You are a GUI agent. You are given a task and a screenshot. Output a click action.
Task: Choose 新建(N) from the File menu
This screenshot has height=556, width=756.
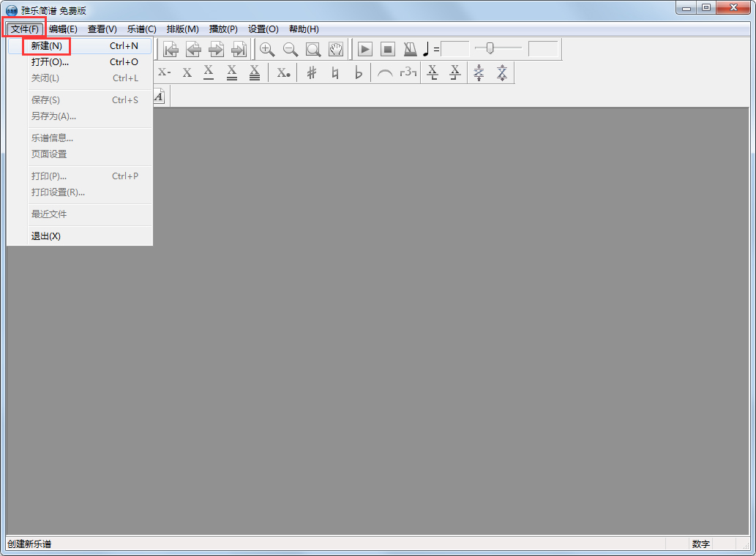click(47, 45)
